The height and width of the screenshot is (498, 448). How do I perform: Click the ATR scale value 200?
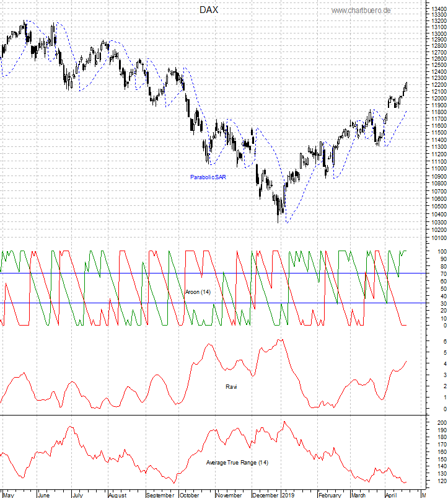click(442, 423)
